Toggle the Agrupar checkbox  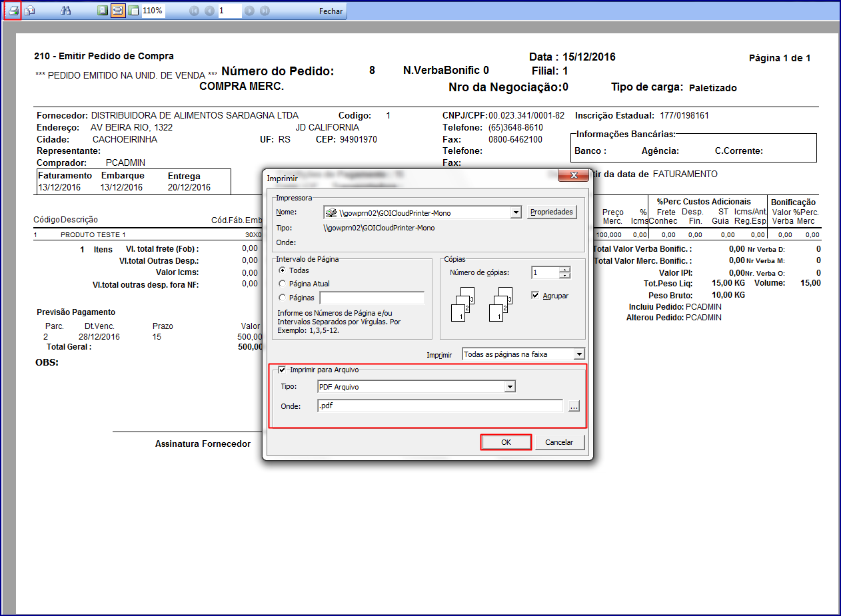click(x=535, y=296)
